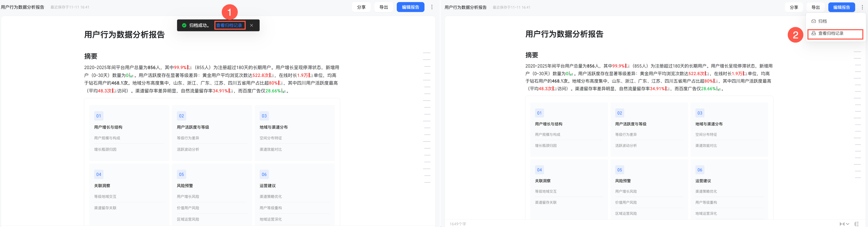Viewport: 868px width, 227px height.
Task: Click the green success checkmark icon in toast
Action: 184,25
